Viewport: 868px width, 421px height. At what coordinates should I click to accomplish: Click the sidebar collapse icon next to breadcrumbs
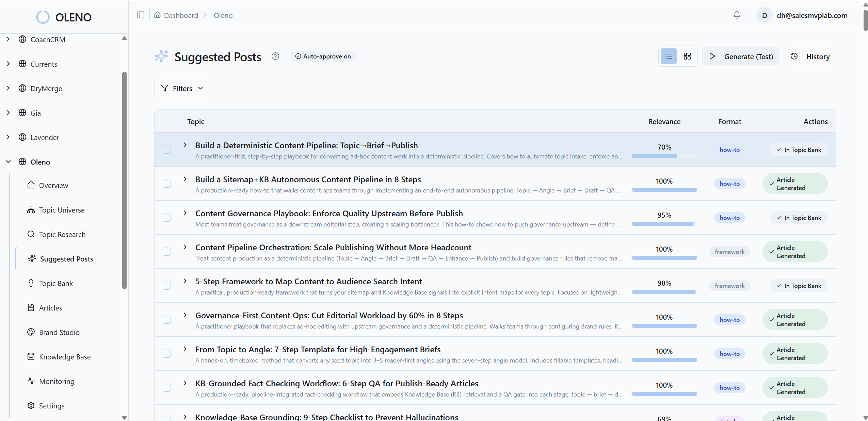pyautogui.click(x=140, y=15)
